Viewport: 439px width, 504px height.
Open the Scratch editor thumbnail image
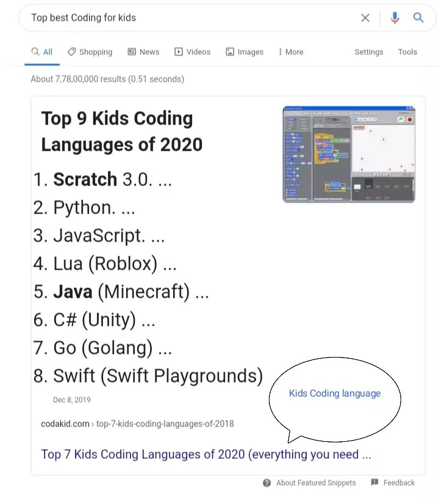click(349, 154)
